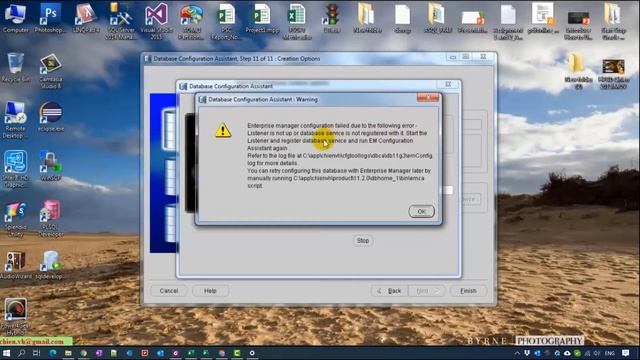The image size is (640, 360).
Task: Select the Excel spreadsheet file on the desktop
Action: click(x=297, y=21)
